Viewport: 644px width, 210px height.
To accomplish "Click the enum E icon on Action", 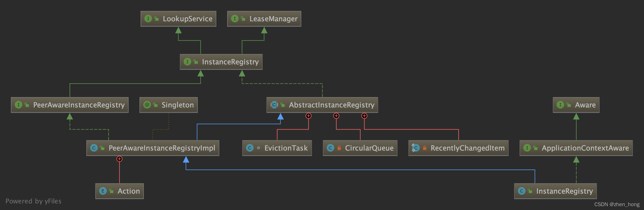I will (103, 191).
